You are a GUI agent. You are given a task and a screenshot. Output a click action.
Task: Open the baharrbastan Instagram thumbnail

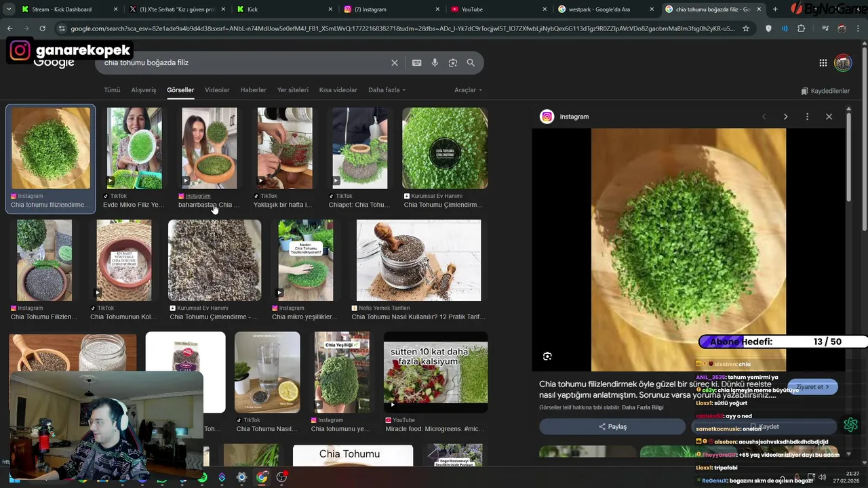[210, 148]
